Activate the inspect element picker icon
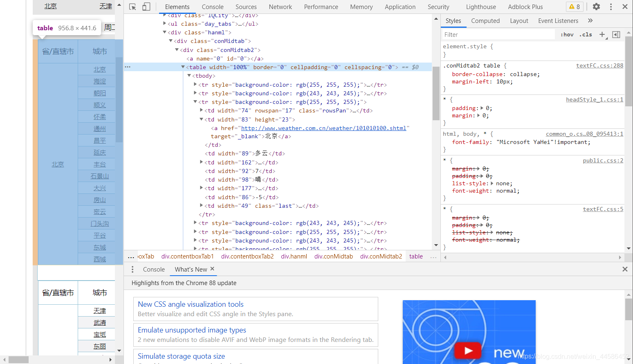This screenshot has width=633, height=364. pyautogui.click(x=132, y=7)
